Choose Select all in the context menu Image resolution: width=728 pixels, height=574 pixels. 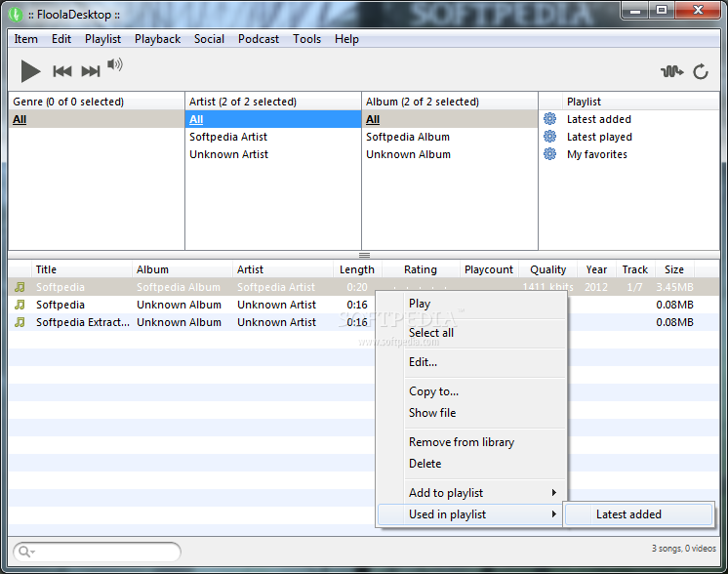pyautogui.click(x=471, y=333)
